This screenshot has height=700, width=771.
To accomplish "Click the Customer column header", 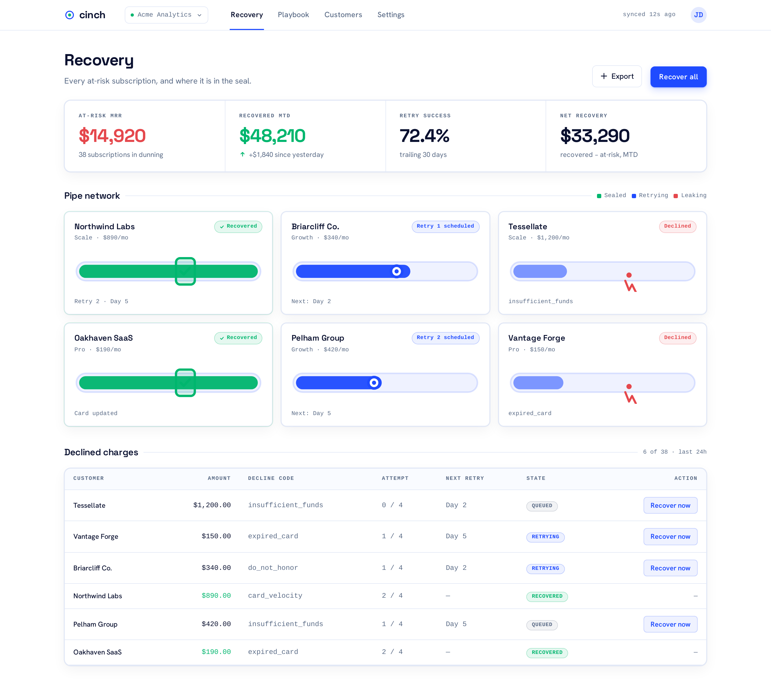I will [89, 478].
